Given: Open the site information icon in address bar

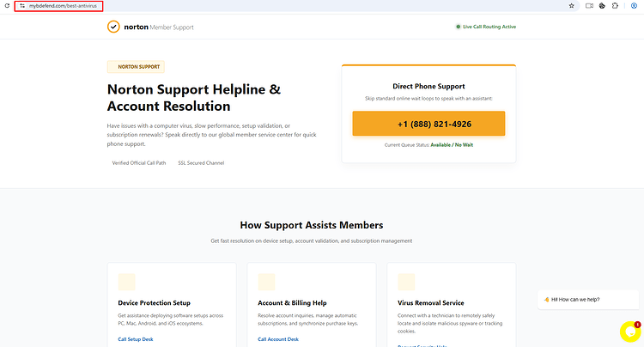Looking at the screenshot, I should coord(22,6).
